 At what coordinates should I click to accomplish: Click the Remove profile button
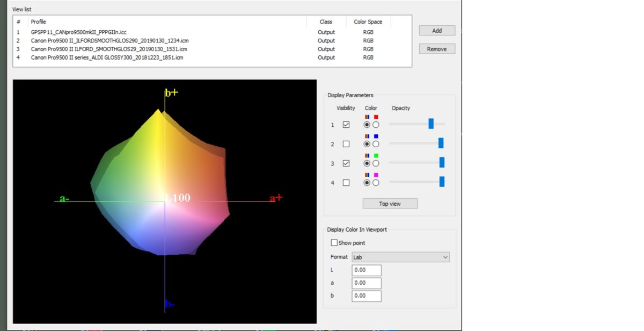(437, 49)
